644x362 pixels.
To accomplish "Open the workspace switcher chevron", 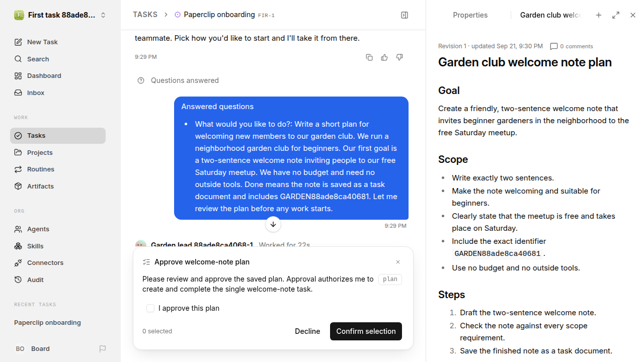I will (x=103, y=15).
